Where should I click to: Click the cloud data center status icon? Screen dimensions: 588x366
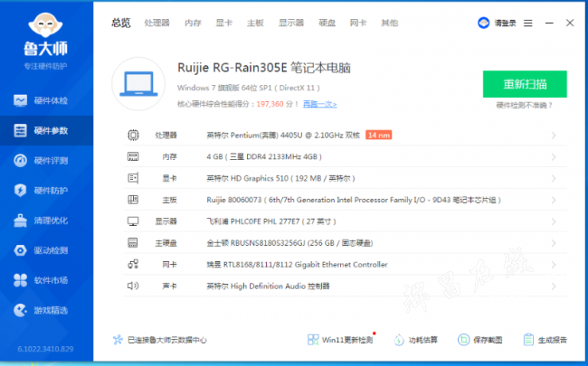[x=118, y=340]
